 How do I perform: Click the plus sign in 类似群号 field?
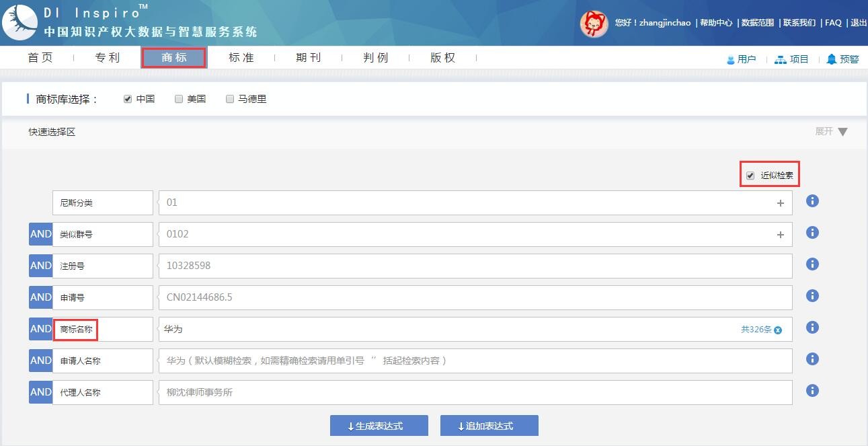pyautogui.click(x=780, y=235)
